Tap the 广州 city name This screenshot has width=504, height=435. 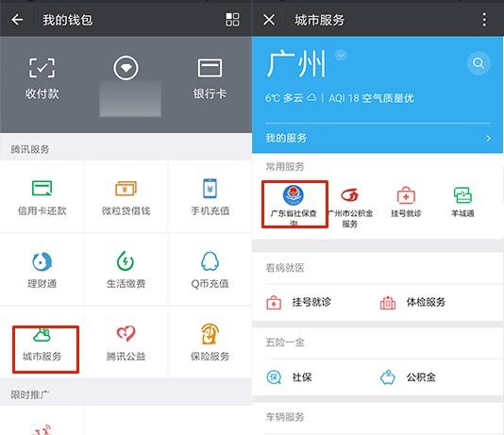(x=296, y=64)
